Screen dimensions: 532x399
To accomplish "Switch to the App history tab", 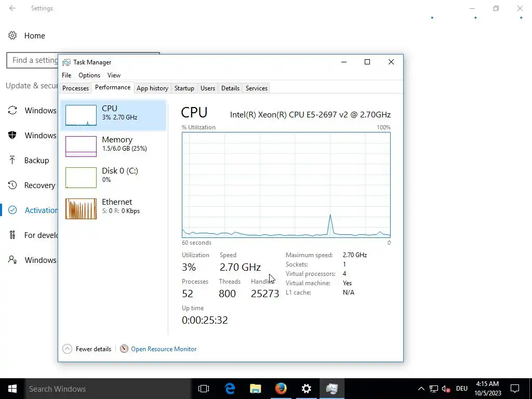I will pyautogui.click(x=152, y=88).
